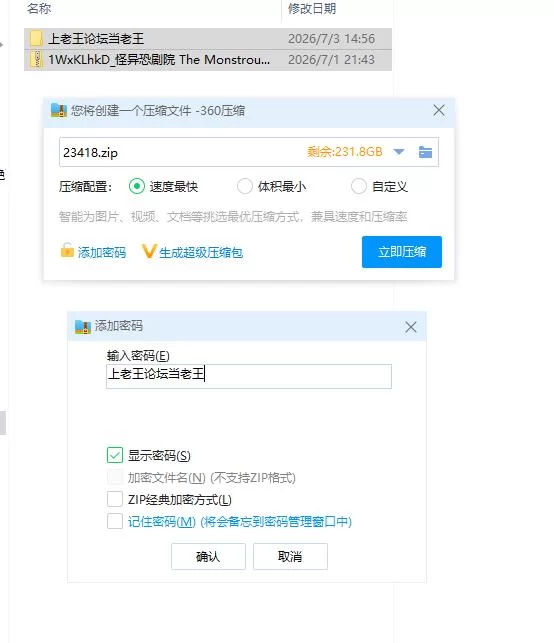Select the 体积最小 radio option
This screenshot has width=554, height=643.
point(245,186)
